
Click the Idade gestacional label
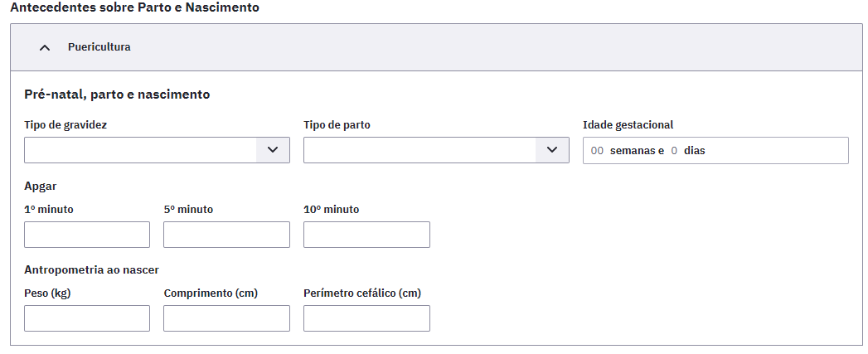(x=628, y=125)
